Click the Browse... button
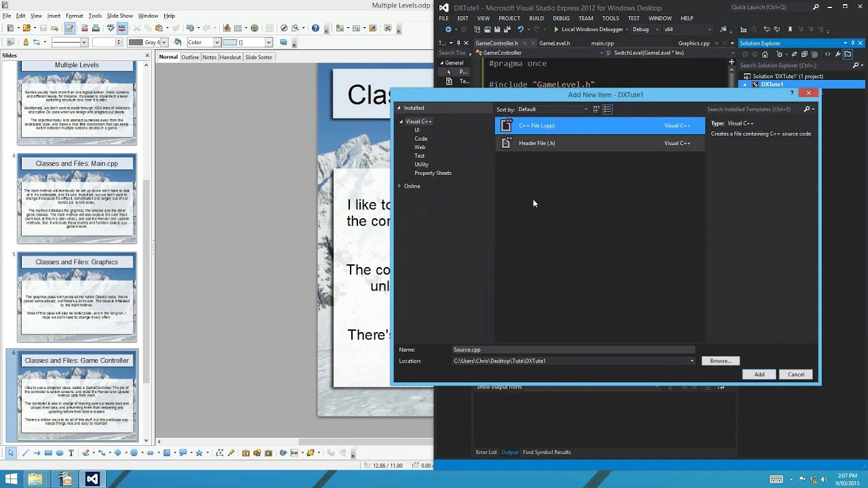868x488 pixels. coord(720,361)
